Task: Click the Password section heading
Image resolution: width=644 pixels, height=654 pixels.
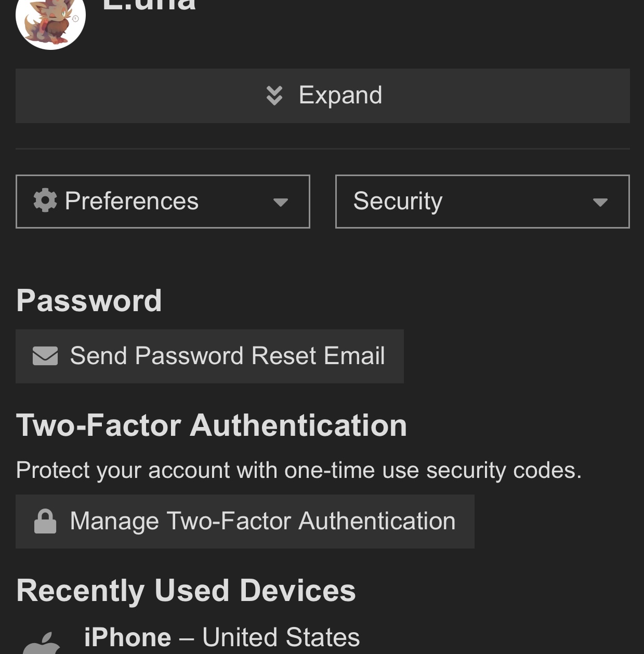Action: [89, 300]
